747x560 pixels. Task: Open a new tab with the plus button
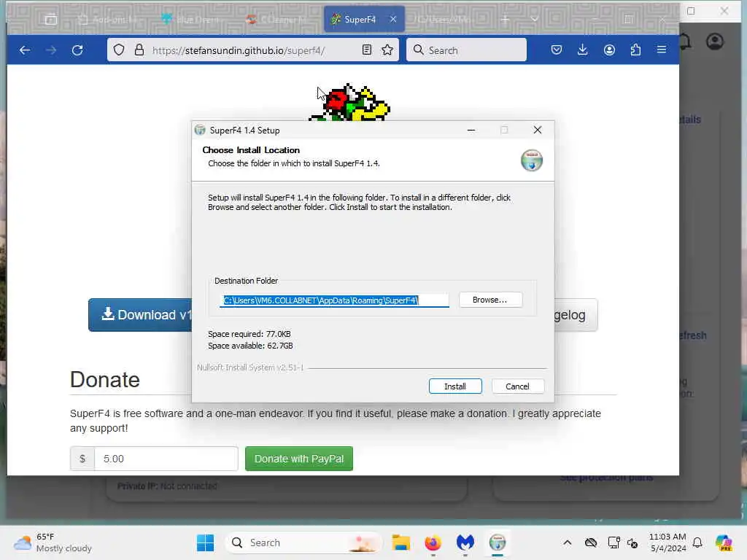[x=505, y=20]
